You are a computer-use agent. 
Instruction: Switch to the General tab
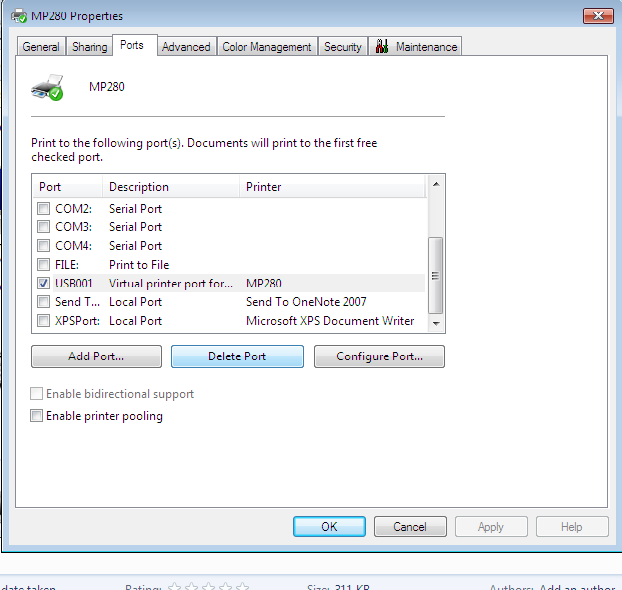[41, 47]
